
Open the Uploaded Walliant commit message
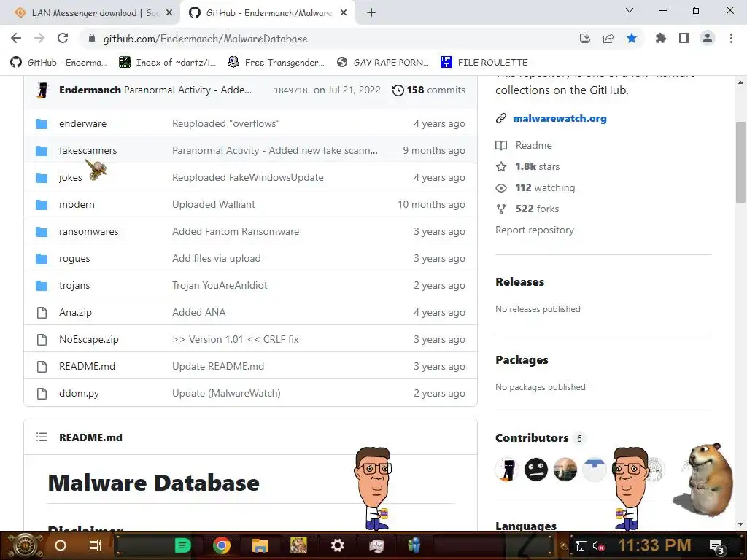(214, 204)
